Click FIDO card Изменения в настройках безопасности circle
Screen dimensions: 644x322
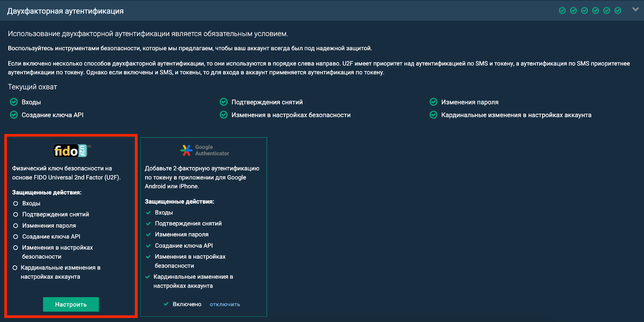pos(16,247)
